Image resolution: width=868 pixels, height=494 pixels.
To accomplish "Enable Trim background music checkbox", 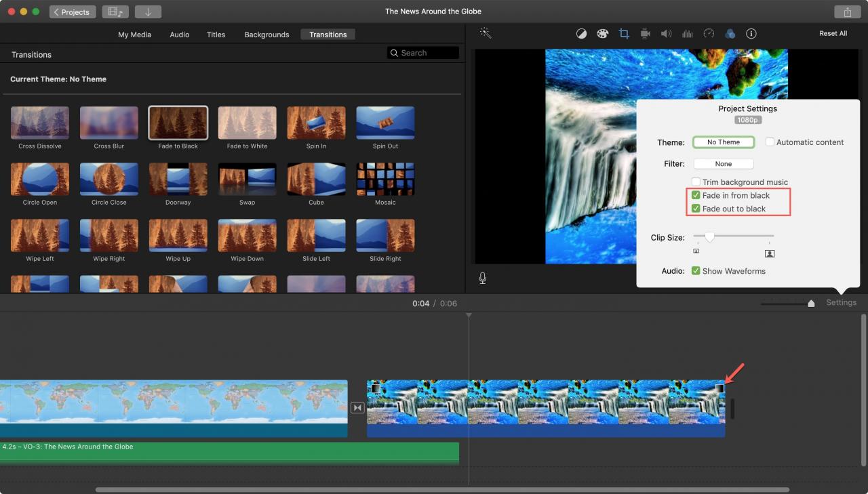I will tap(696, 182).
